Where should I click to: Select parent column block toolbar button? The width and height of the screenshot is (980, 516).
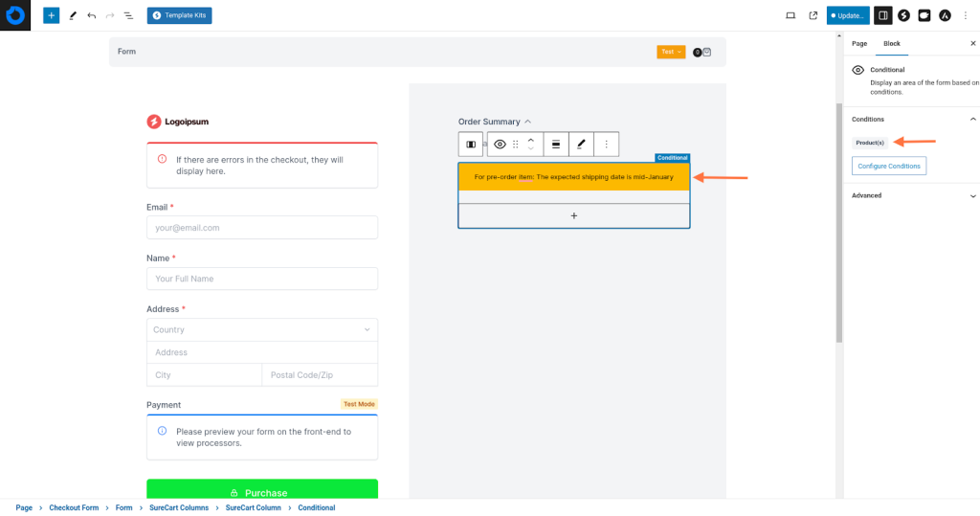click(471, 144)
